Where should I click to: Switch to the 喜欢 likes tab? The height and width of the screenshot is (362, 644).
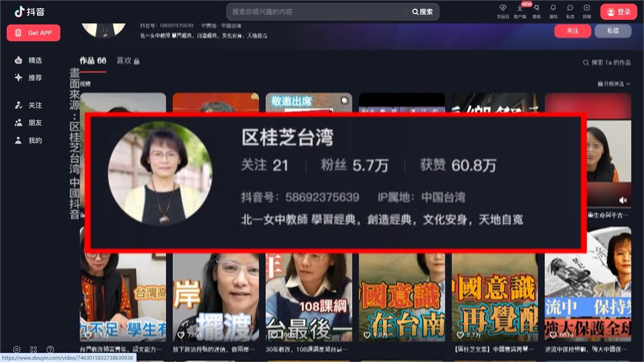click(x=124, y=61)
